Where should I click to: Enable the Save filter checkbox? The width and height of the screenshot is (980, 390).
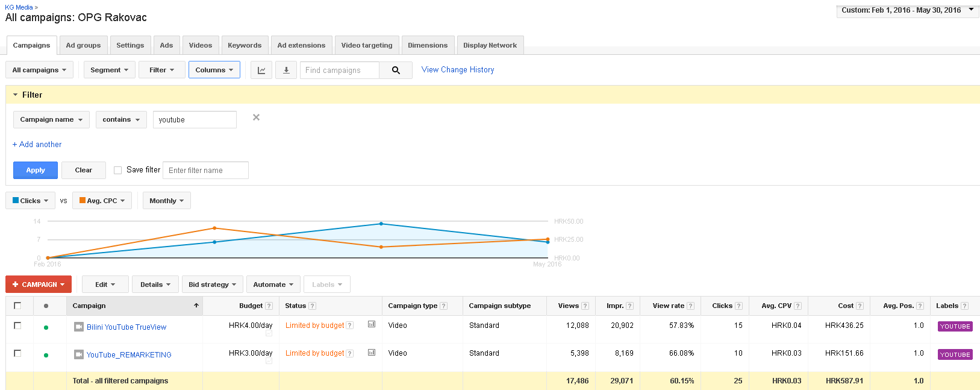pyautogui.click(x=118, y=171)
